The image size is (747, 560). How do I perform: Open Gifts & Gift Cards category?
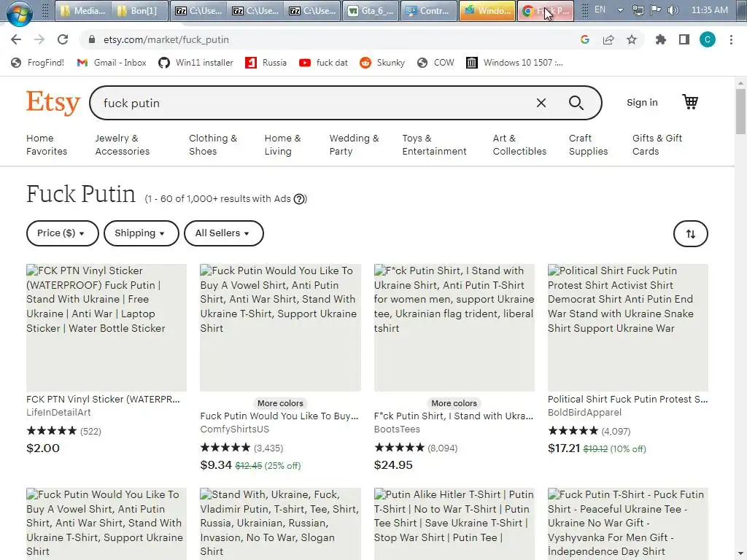pyautogui.click(x=657, y=145)
